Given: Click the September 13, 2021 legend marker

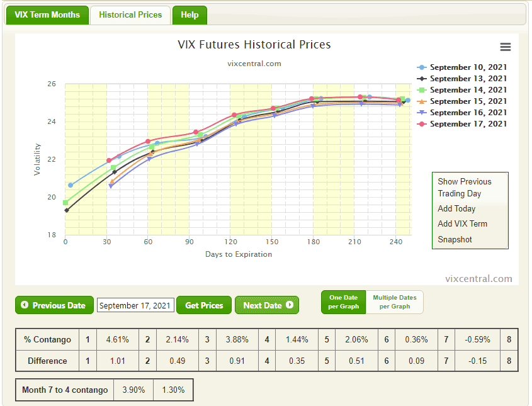Looking at the screenshot, I should (422, 79).
